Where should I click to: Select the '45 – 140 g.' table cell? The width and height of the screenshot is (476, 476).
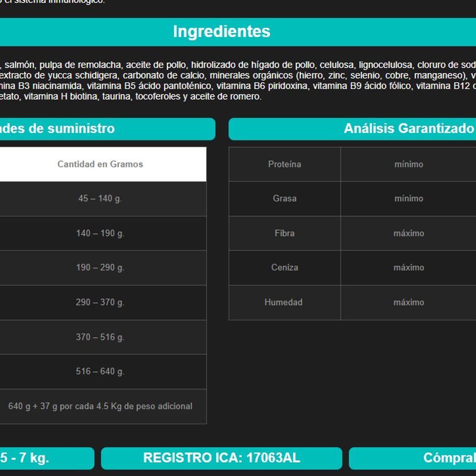(x=100, y=198)
